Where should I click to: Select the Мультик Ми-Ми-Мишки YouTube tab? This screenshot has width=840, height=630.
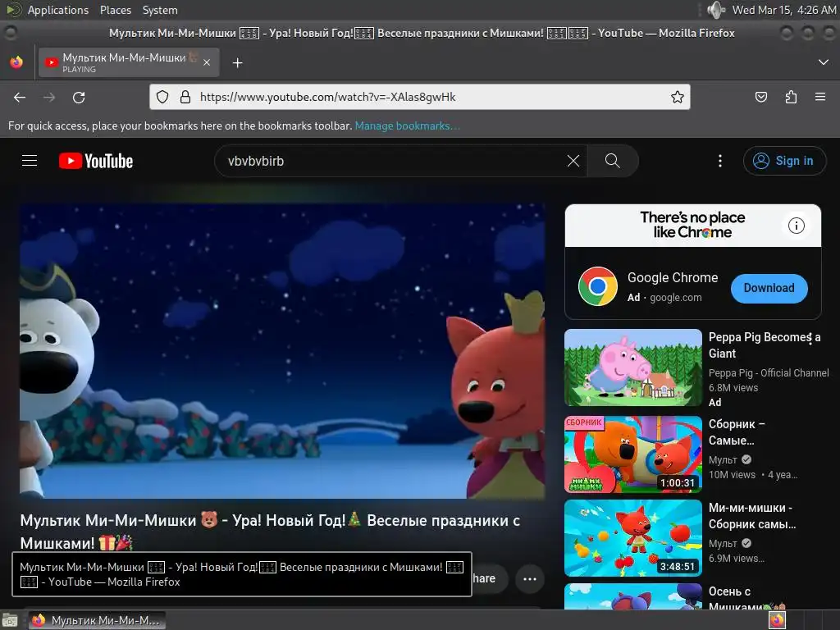click(x=129, y=62)
